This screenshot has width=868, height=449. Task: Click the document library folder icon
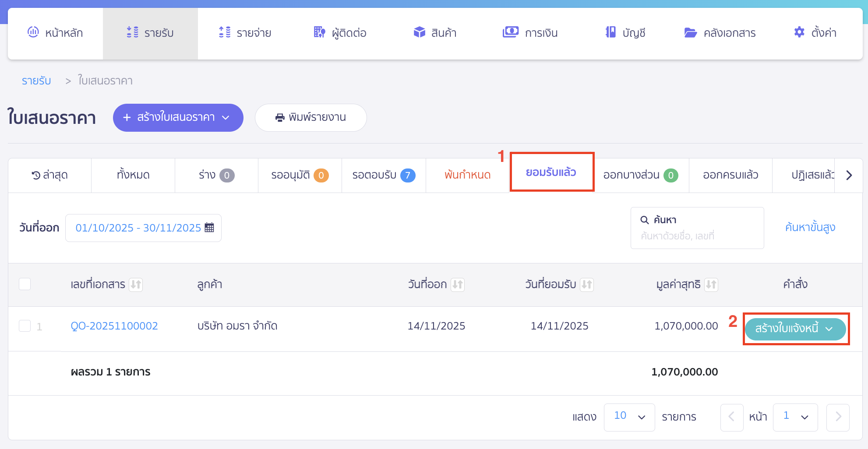coord(690,32)
